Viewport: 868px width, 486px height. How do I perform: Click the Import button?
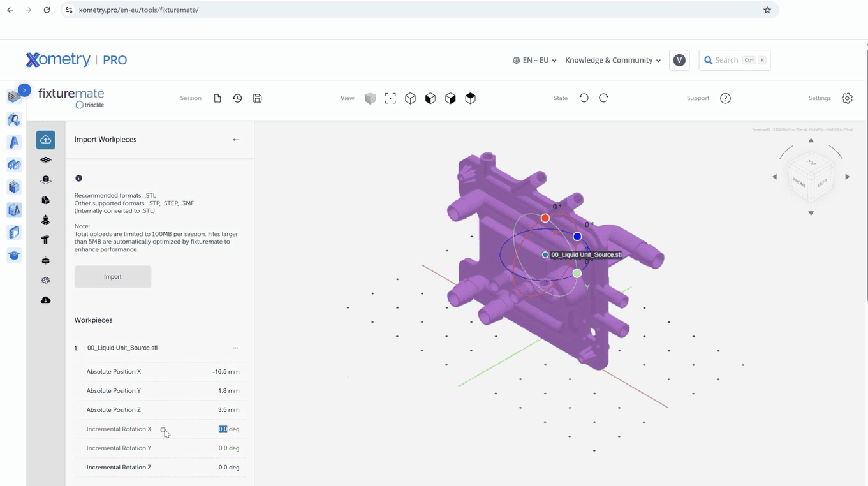(113, 277)
